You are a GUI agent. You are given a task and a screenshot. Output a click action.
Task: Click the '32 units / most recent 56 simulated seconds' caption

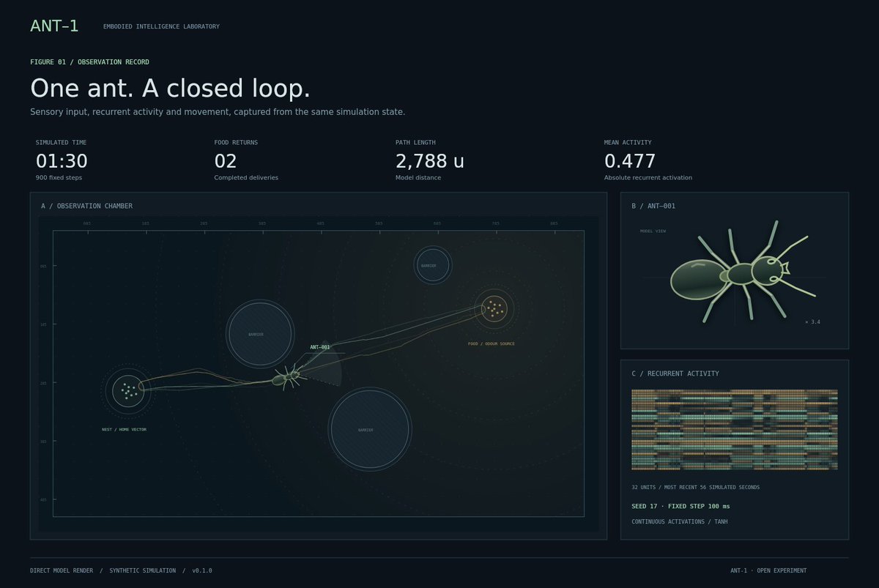[x=695, y=488]
